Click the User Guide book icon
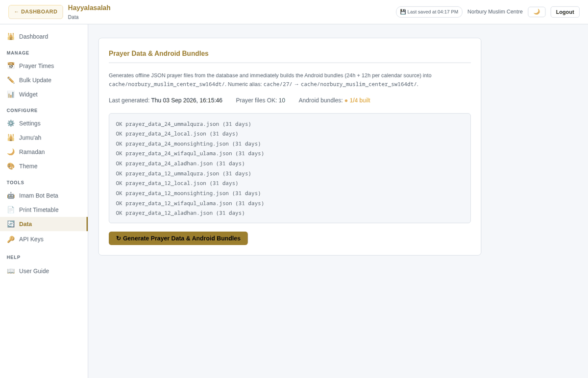This screenshot has height=378, width=588. 11,271
